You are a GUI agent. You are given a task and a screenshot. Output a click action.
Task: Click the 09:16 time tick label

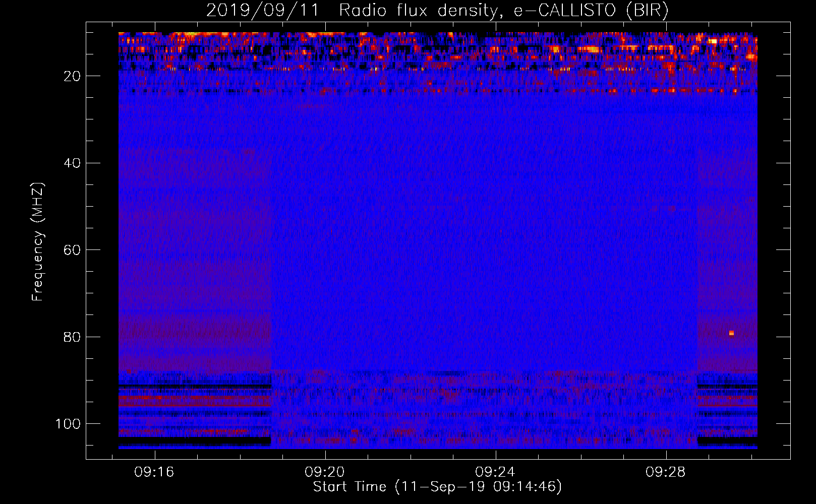pos(154,472)
